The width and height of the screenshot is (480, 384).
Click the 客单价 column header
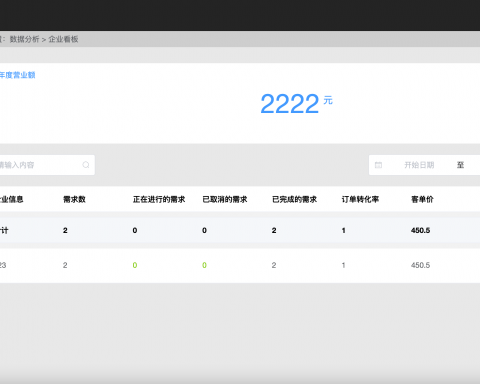pyautogui.click(x=422, y=199)
